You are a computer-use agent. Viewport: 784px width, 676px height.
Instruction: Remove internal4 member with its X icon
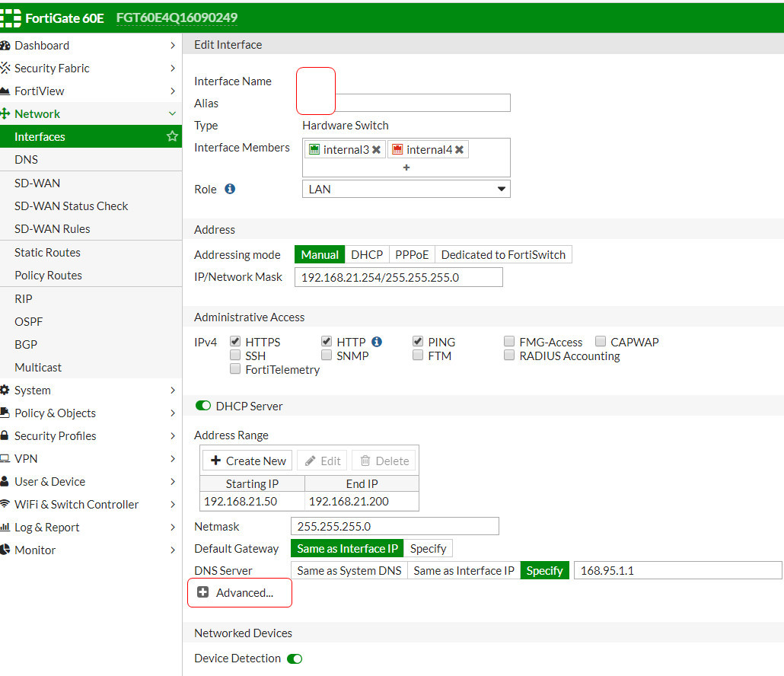coord(459,150)
